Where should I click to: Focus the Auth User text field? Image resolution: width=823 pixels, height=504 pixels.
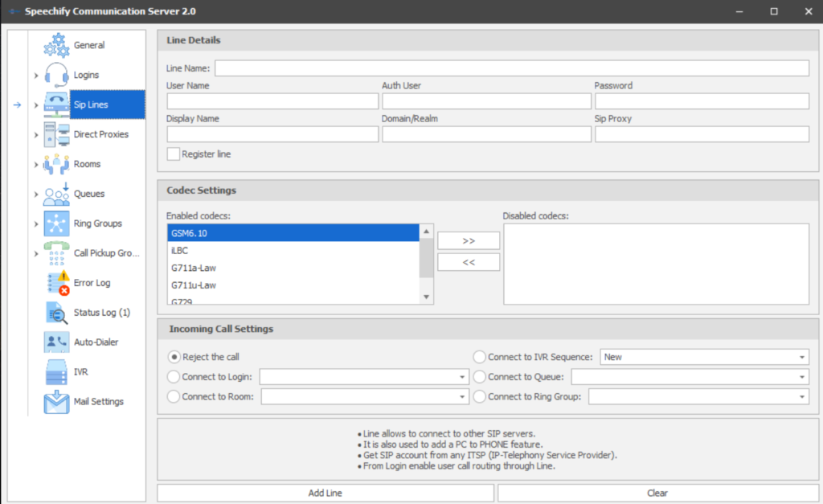(x=486, y=101)
